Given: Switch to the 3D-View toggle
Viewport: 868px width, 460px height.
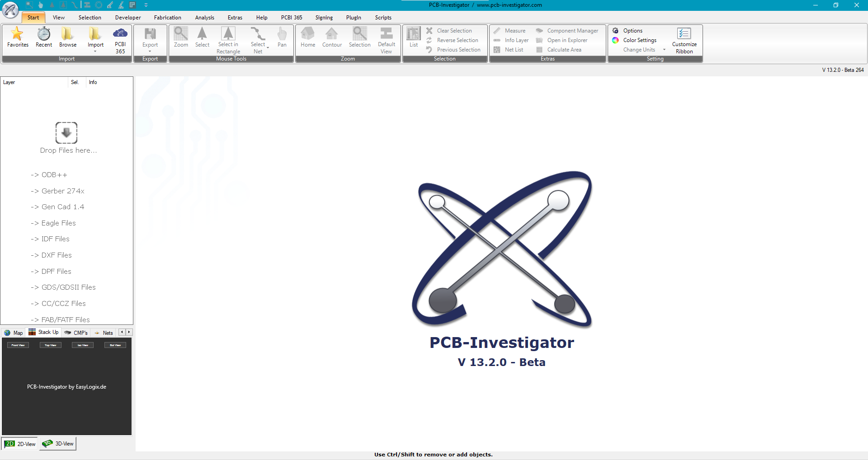Looking at the screenshot, I should [x=58, y=444].
